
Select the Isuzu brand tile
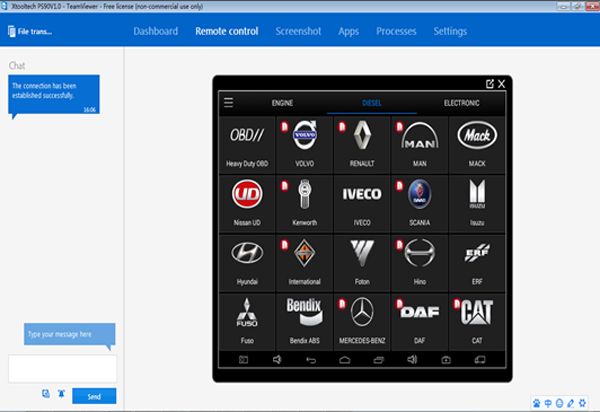point(477,204)
